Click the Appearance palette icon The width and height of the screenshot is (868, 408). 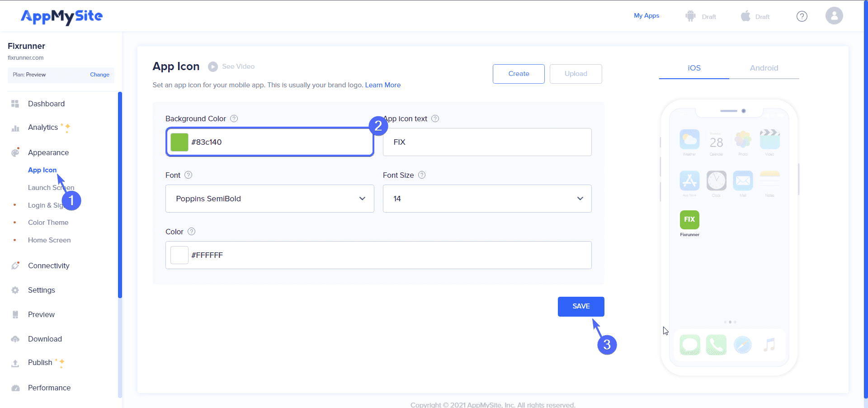point(15,152)
